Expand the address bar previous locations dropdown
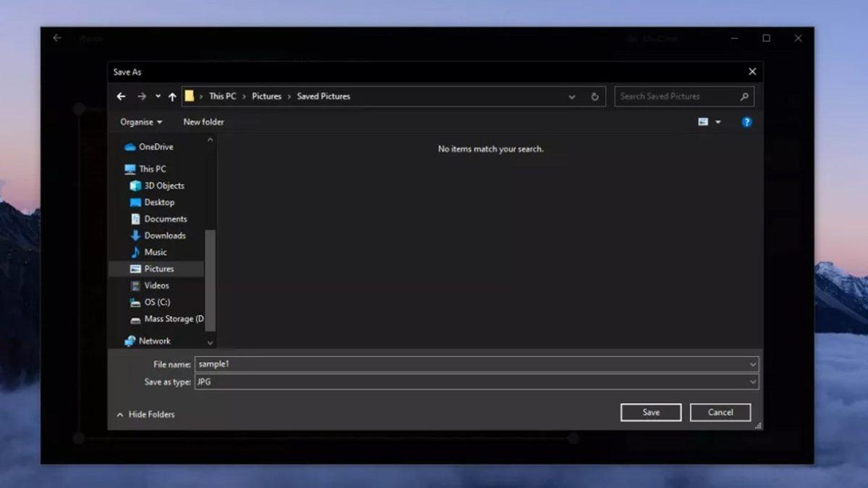 click(571, 96)
